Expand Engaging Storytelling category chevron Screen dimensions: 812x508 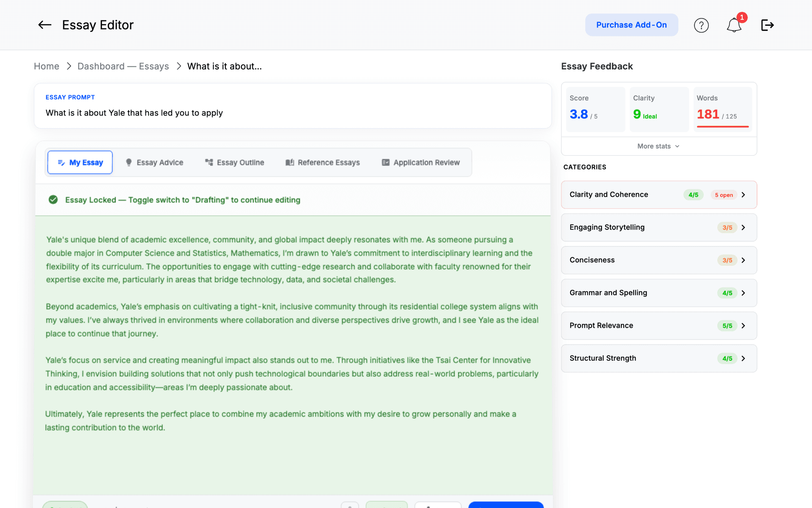coord(743,228)
